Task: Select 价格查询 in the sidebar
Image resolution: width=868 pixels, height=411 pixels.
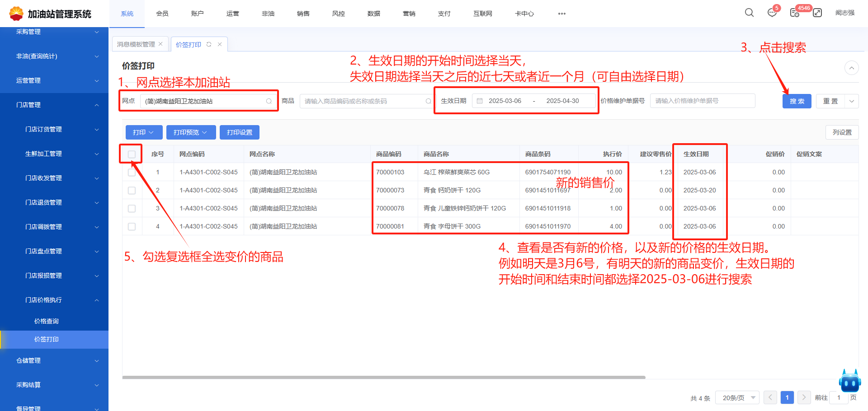Action: (x=47, y=321)
